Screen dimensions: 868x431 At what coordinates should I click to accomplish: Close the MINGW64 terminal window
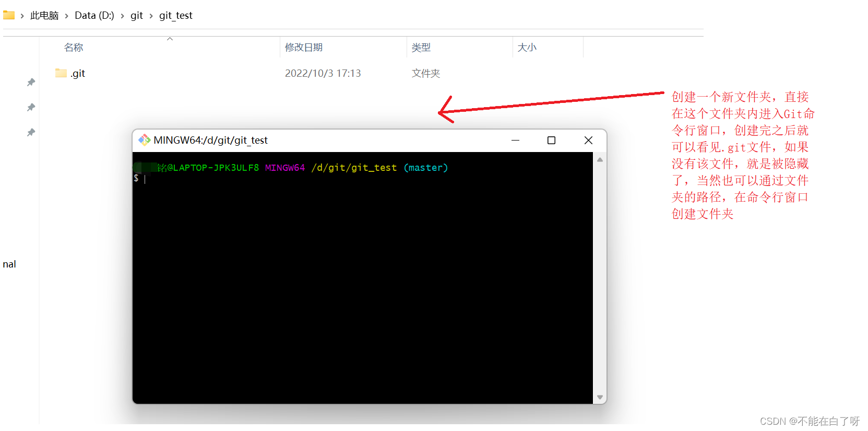tap(588, 140)
